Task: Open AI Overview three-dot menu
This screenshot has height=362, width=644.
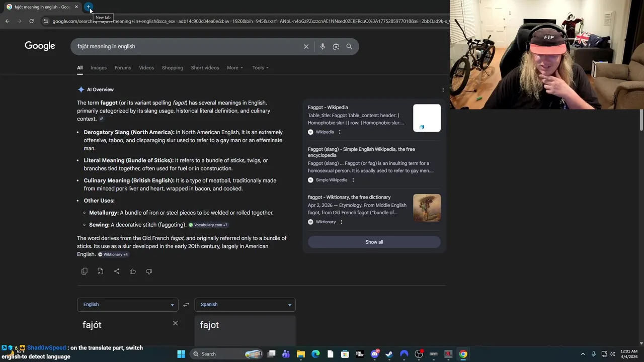Action: [x=443, y=90]
